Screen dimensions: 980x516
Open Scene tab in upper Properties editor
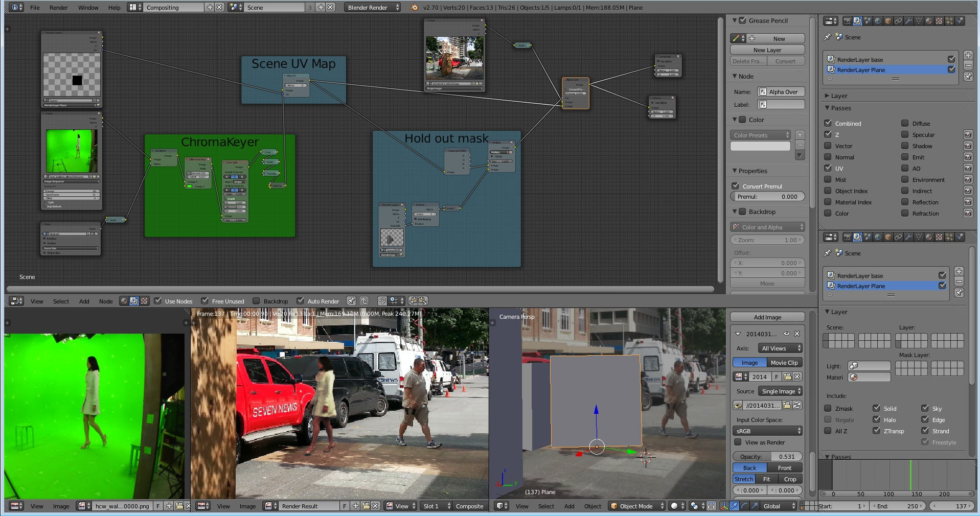pos(868,21)
